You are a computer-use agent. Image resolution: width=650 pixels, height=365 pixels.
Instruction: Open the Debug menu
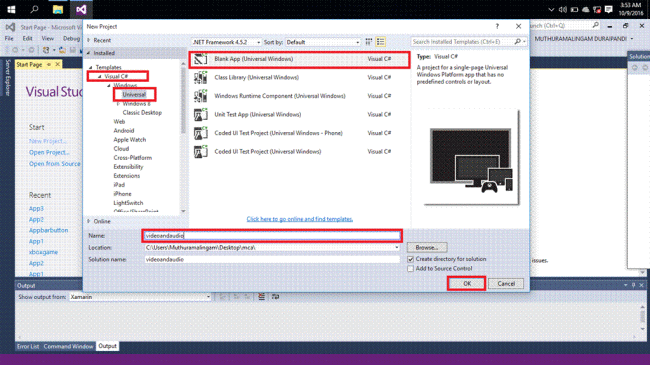(x=71, y=38)
